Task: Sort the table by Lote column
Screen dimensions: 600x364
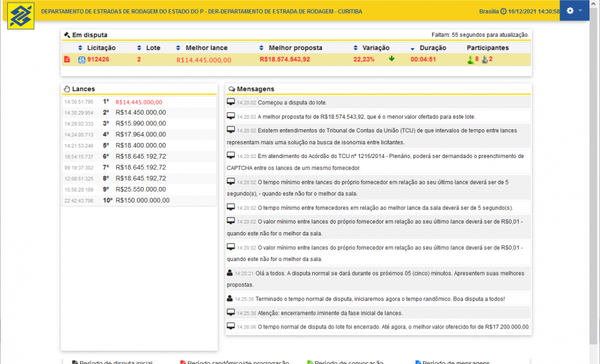Action: click(x=152, y=48)
